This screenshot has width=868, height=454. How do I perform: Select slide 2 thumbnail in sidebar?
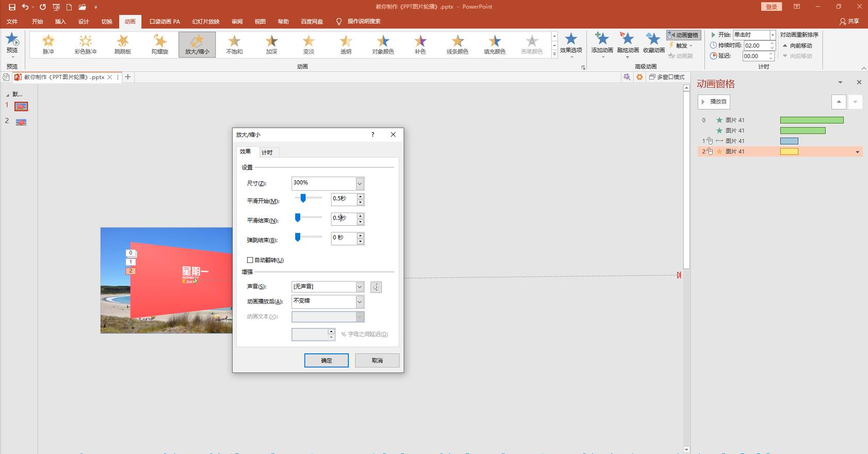(x=21, y=122)
